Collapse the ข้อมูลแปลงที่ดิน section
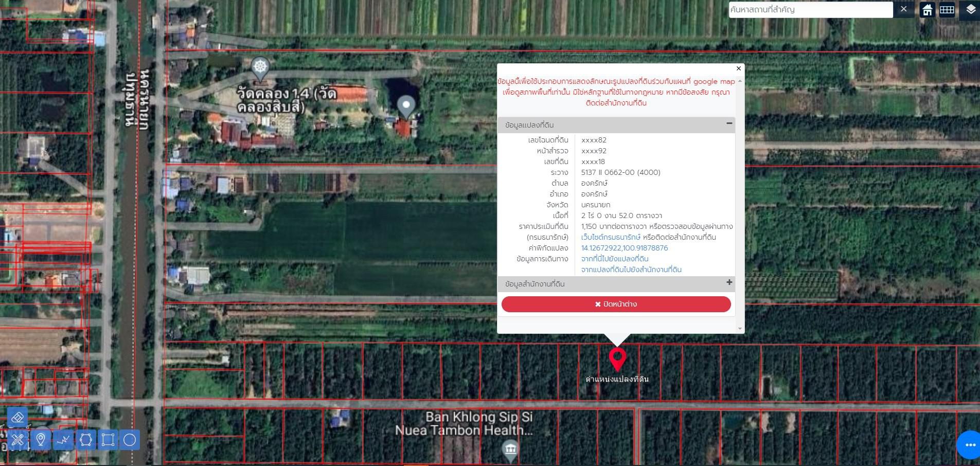Image resolution: width=980 pixels, height=466 pixels. [x=729, y=123]
